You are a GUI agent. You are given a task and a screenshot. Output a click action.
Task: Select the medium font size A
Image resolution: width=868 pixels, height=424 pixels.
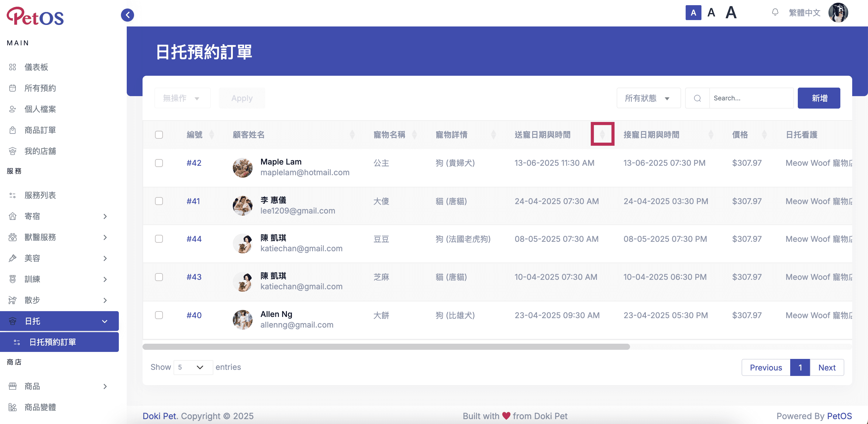711,12
